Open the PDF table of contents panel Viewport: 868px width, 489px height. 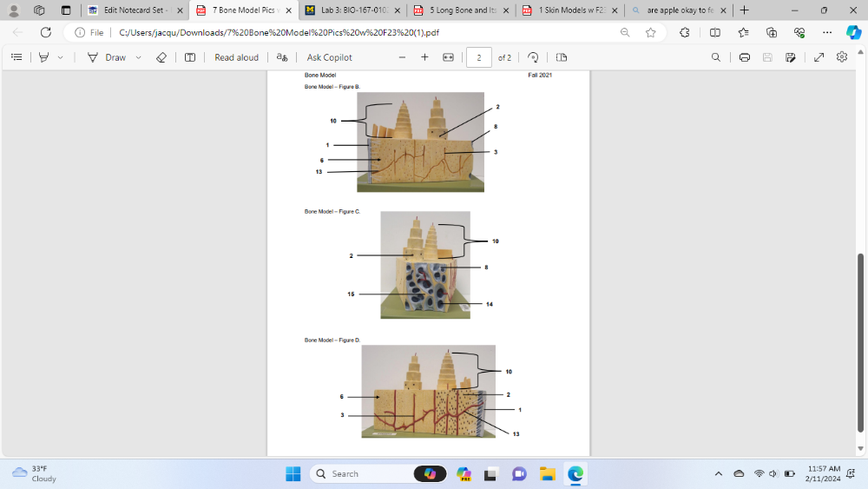pos(16,57)
